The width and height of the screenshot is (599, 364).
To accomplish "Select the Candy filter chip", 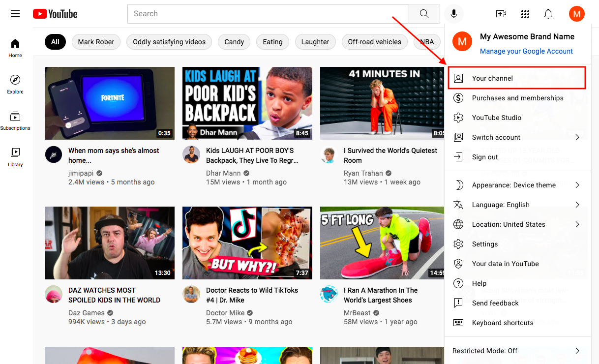I will (234, 42).
